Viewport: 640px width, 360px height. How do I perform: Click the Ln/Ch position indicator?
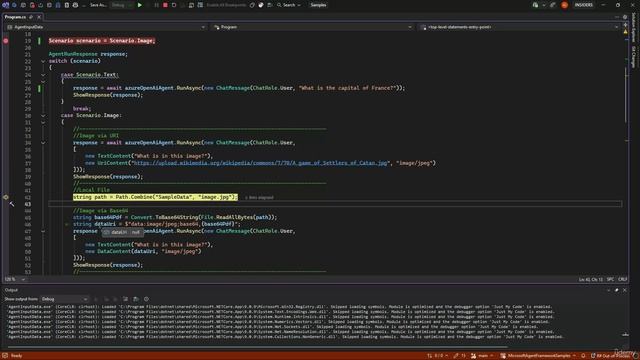[x=590, y=279]
